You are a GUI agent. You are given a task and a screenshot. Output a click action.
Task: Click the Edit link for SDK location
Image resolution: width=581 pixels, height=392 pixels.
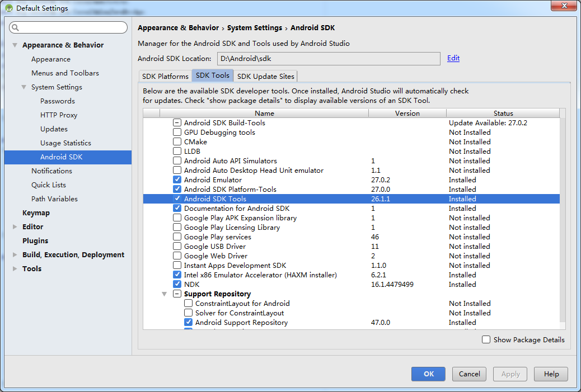pyautogui.click(x=453, y=58)
